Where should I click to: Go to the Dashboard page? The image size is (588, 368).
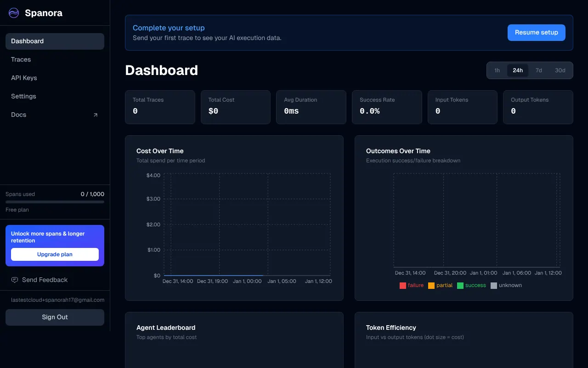pos(55,41)
